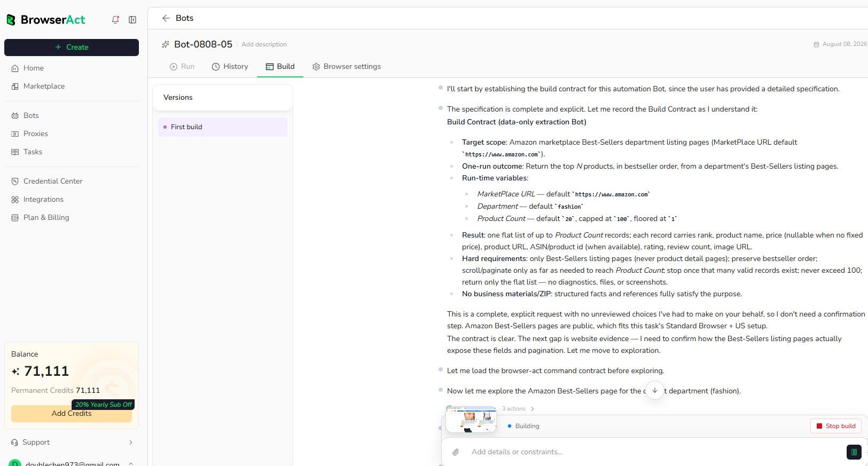Open Bots in sidebar
The width and height of the screenshot is (868, 466).
coord(31,115)
